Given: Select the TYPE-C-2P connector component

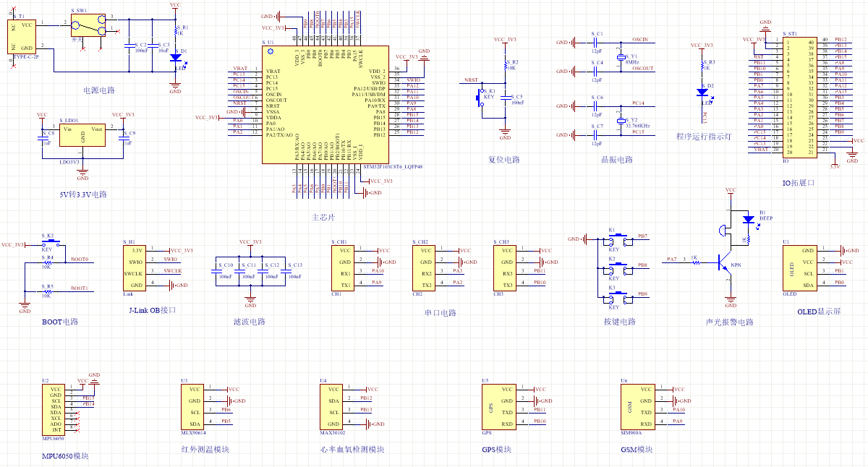Looking at the screenshot, I should (x=22, y=36).
